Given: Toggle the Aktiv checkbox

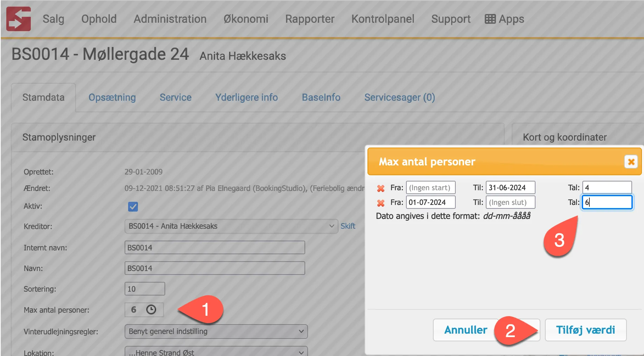Looking at the screenshot, I should tap(133, 207).
